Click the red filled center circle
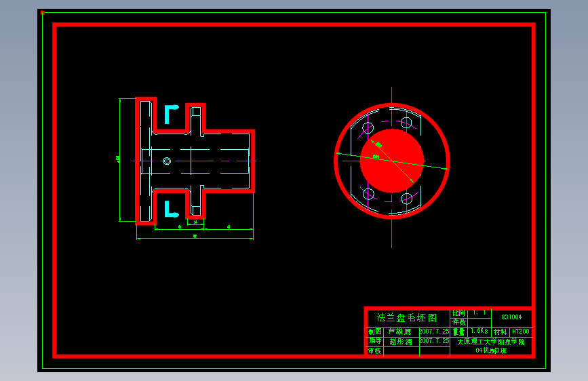 tap(392, 161)
